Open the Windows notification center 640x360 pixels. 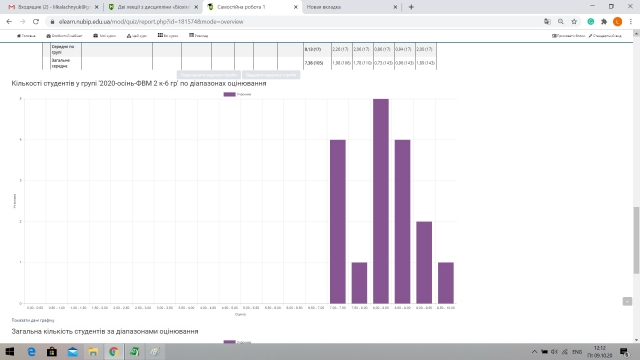pyautogui.click(x=624, y=351)
